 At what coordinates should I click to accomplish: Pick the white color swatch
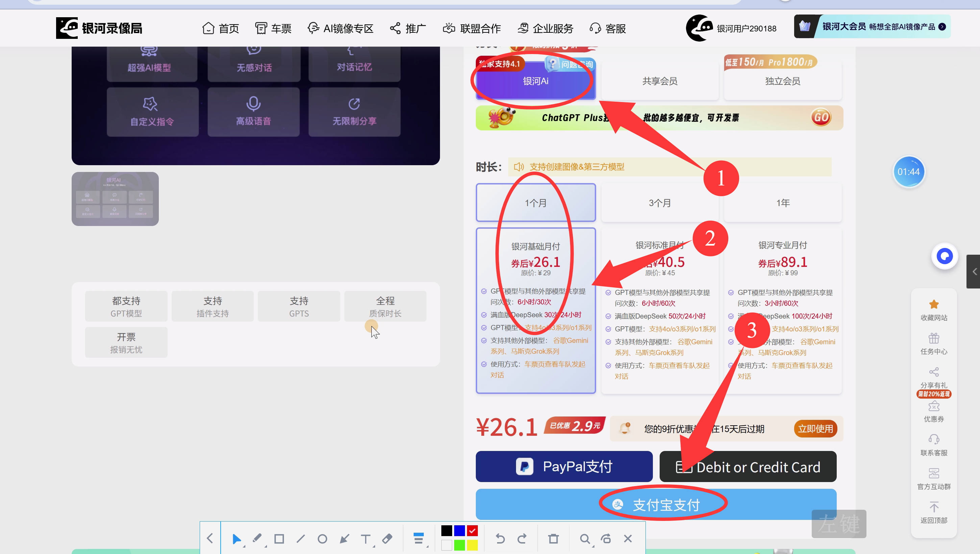click(446, 545)
